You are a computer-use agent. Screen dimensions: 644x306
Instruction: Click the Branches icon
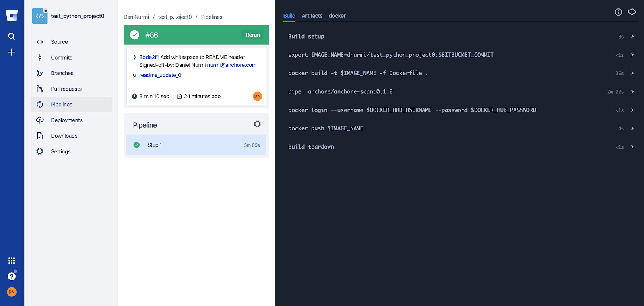(40, 73)
